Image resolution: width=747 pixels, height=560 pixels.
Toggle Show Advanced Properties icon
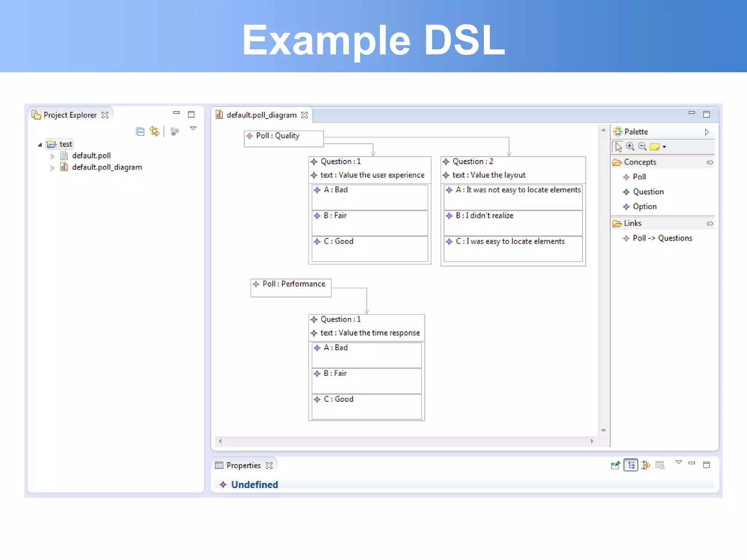(x=646, y=465)
